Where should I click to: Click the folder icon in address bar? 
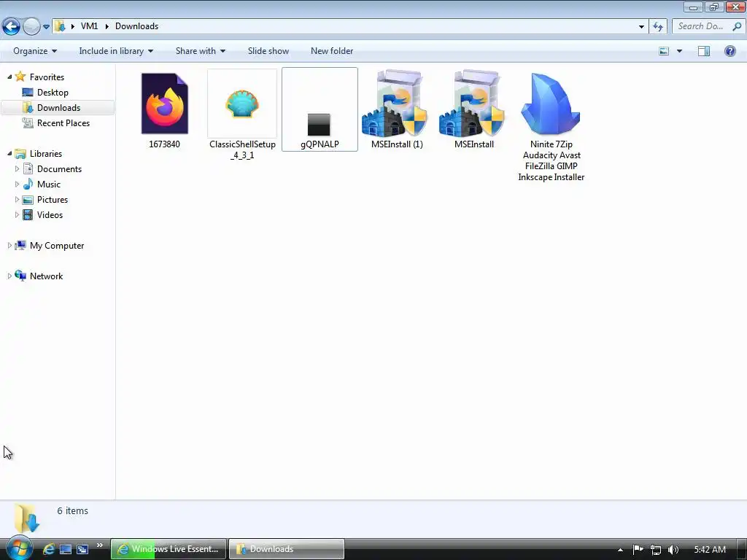60,26
